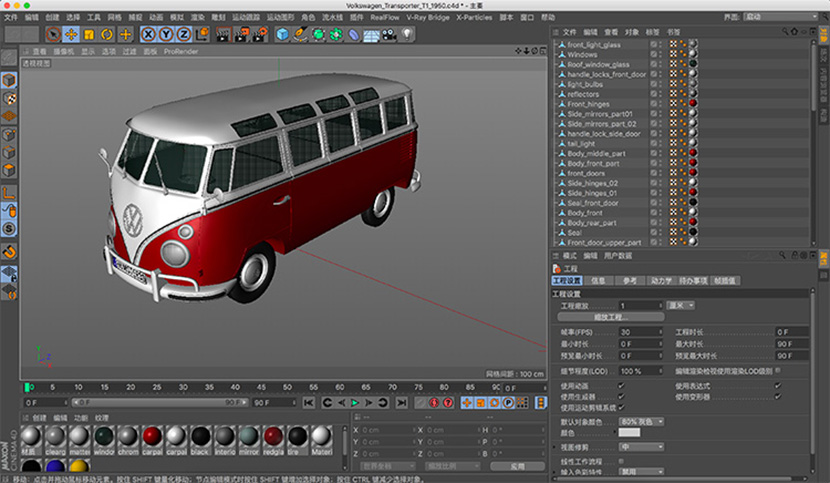This screenshot has height=483, width=830.
Task: Select the Project Settings tab
Action: [x=567, y=281]
